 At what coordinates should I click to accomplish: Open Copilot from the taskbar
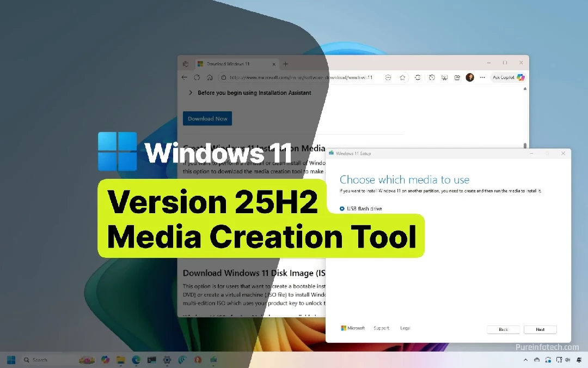click(106, 360)
